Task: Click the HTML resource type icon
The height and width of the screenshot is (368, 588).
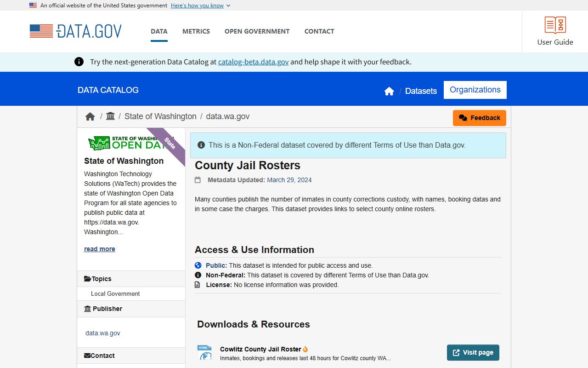Action: (204, 352)
